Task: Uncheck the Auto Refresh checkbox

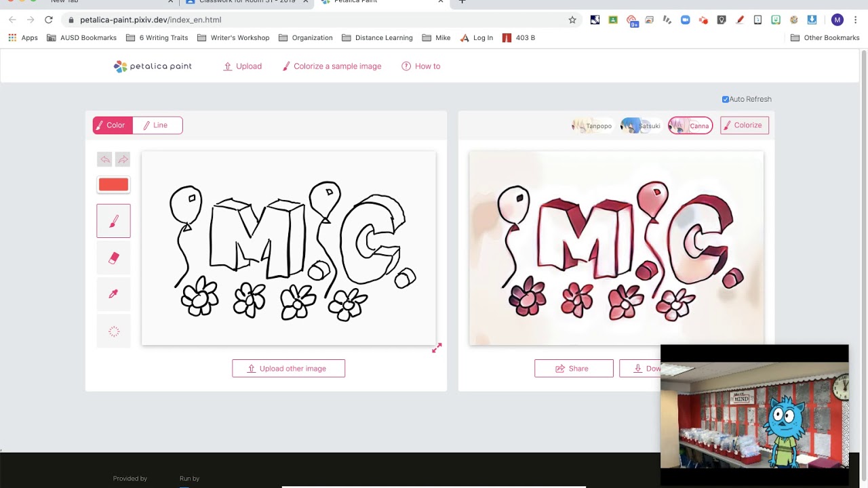Action: (726, 99)
